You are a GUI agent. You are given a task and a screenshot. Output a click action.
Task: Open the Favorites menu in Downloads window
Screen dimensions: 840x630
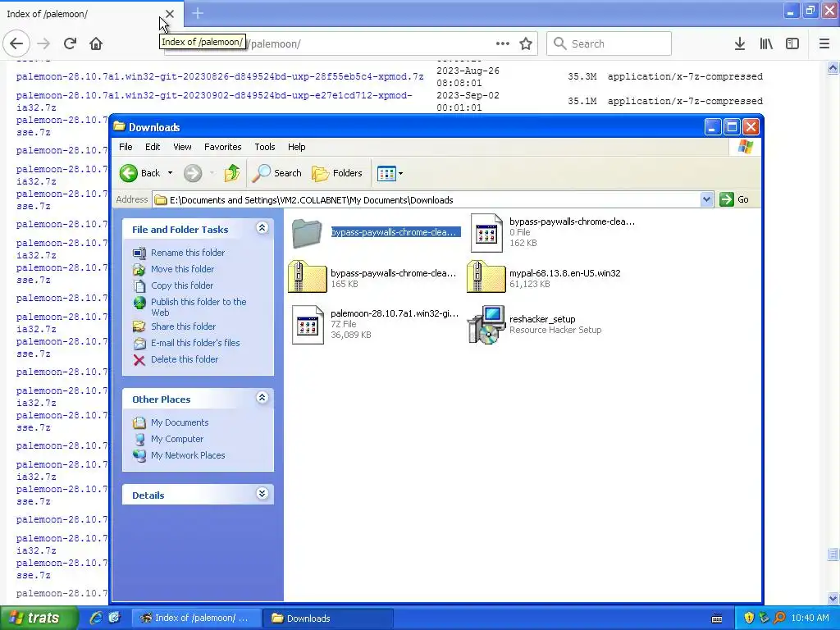point(223,147)
